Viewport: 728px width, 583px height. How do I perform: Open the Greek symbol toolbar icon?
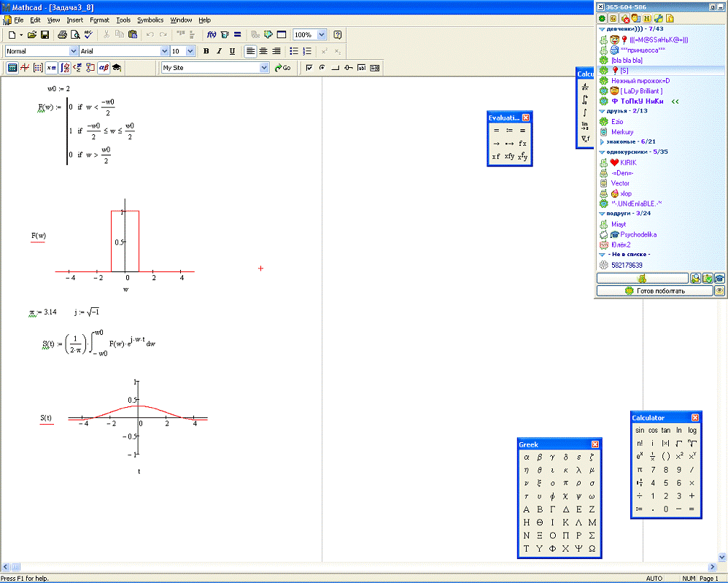(x=104, y=68)
